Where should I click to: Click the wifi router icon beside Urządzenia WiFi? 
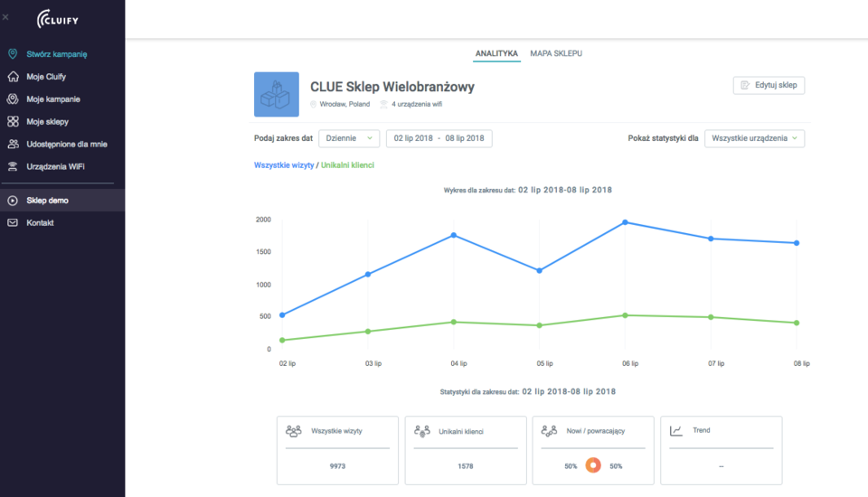[13, 166]
